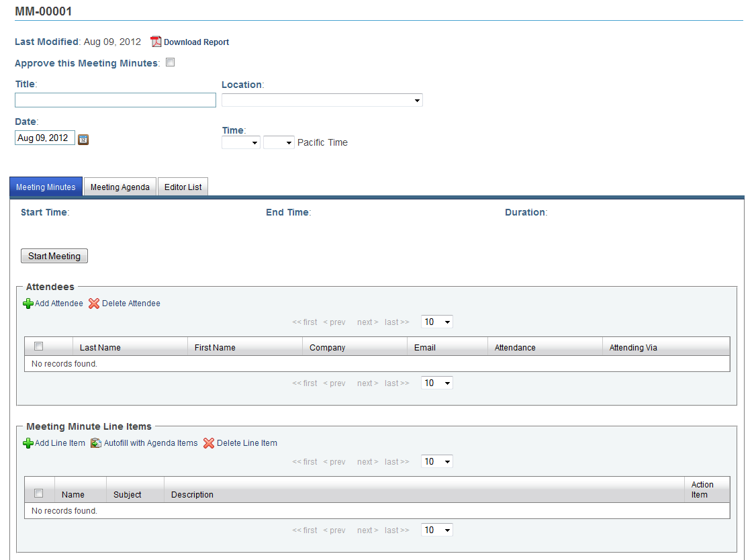Tick the Line Items table select-all checkbox
The width and height of the screenshot is (754, 560).
point(39,493)
